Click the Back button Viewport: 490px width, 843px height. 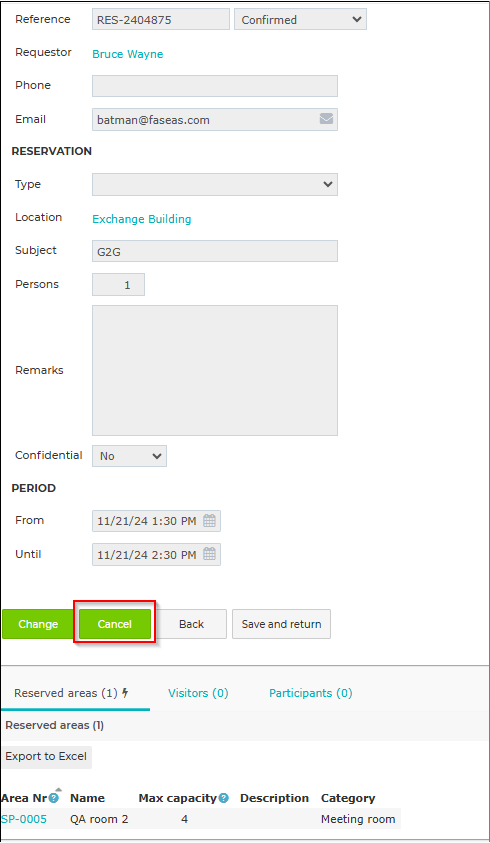[x=191, y=624]
